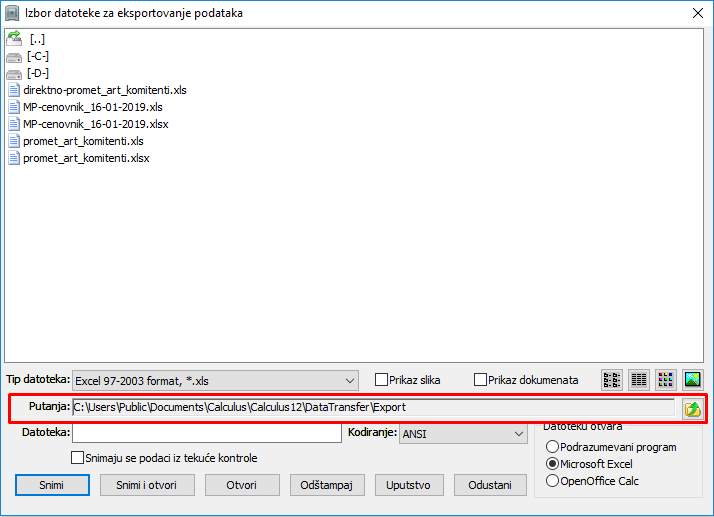This screenshot has height=517, width=714.
Task: Select the [-C-] drive entry
Action: [x=37, y=56]
